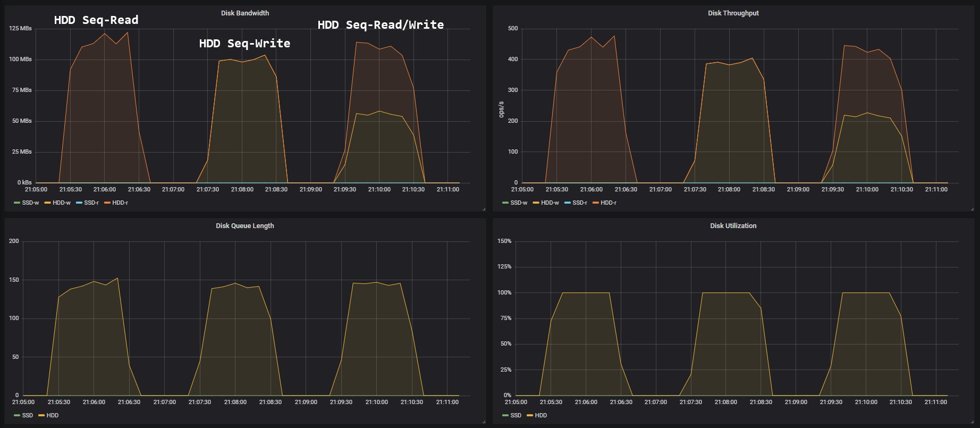Click resize handle of Disk Throughput panel
Screen dimensions: 980x428
[x=972, y=209]
